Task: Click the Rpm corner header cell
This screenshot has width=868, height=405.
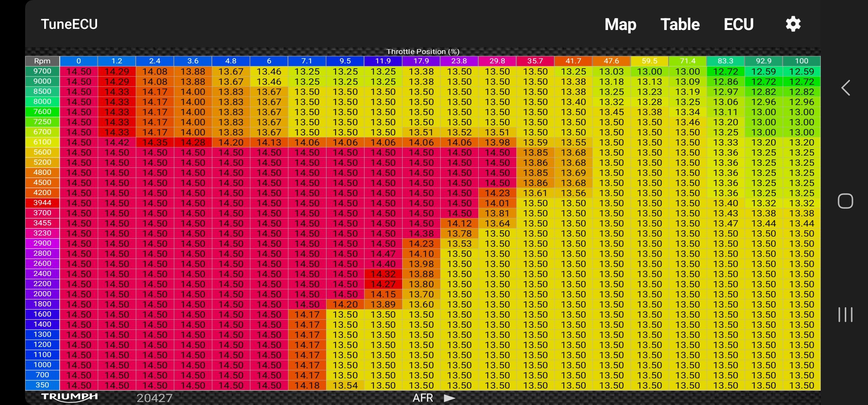Action: click(x=42, y=61)
